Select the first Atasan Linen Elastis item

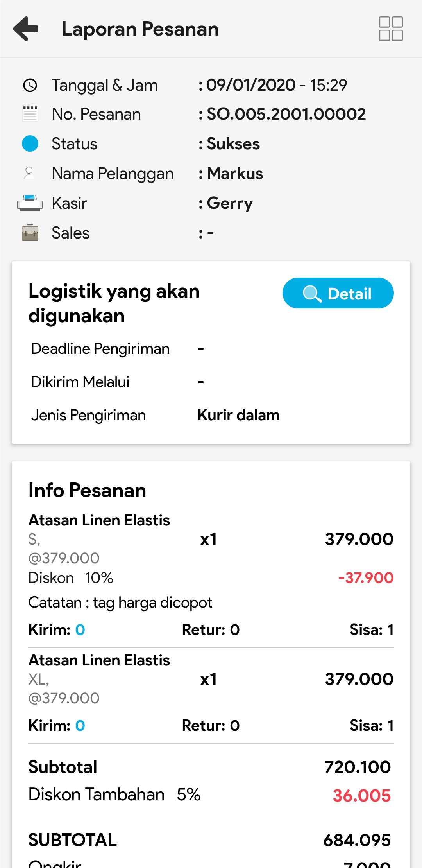[x=99, y=520]
